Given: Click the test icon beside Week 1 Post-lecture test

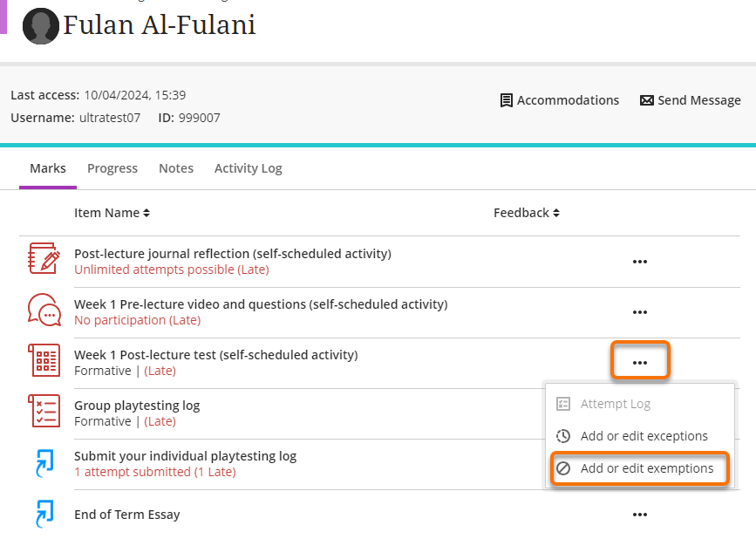Looking at the screenshot, I should [x=44, y=360].
